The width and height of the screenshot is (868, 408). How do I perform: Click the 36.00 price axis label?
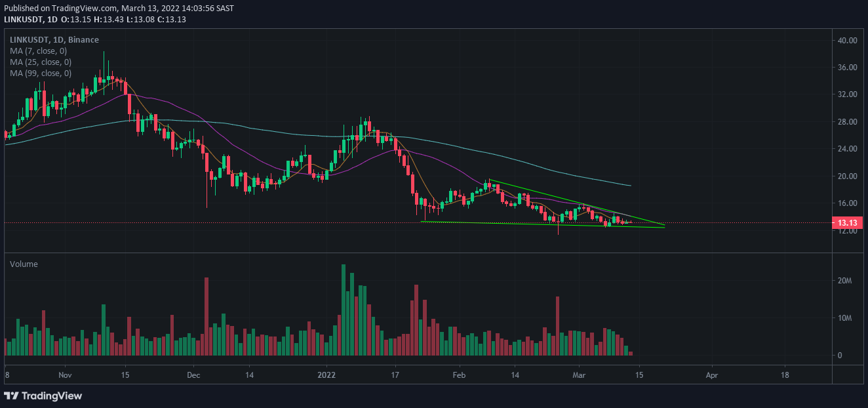coord(848,68)
